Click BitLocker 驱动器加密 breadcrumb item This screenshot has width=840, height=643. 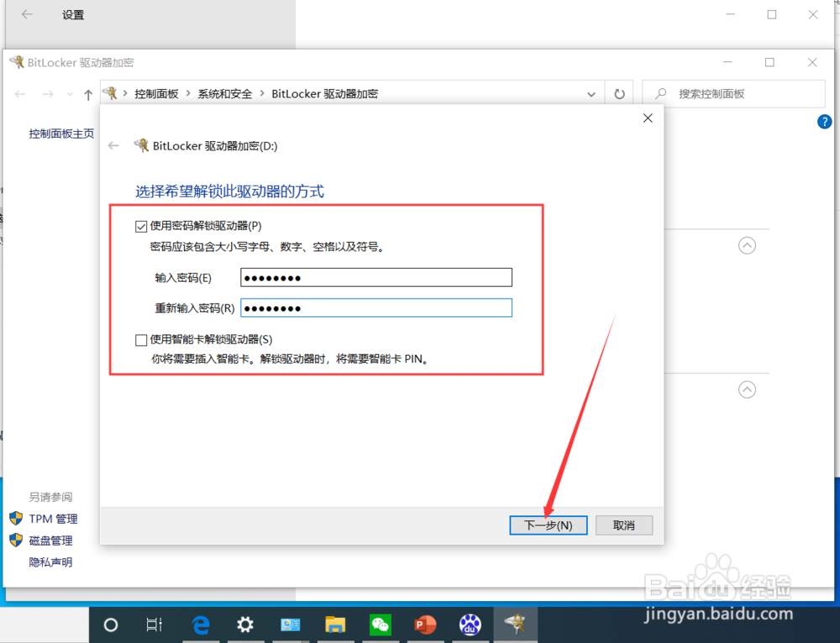pyautogui.click(x=324, y=94)
